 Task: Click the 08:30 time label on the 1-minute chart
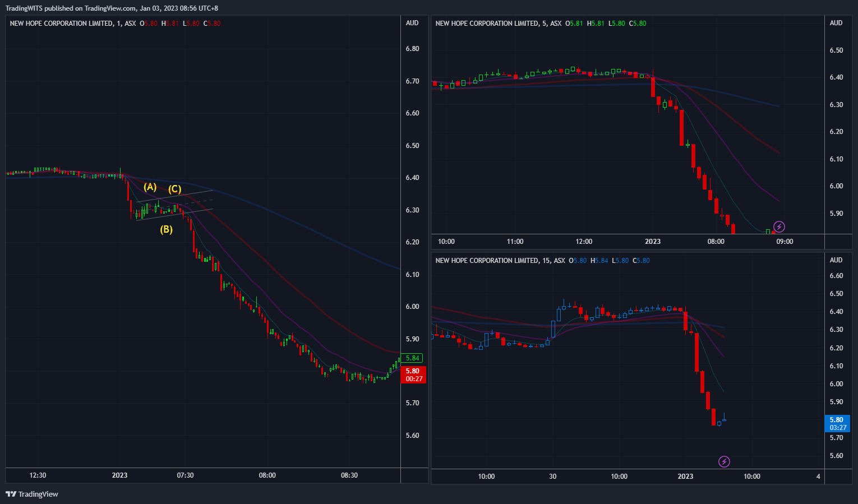(349, 475)
